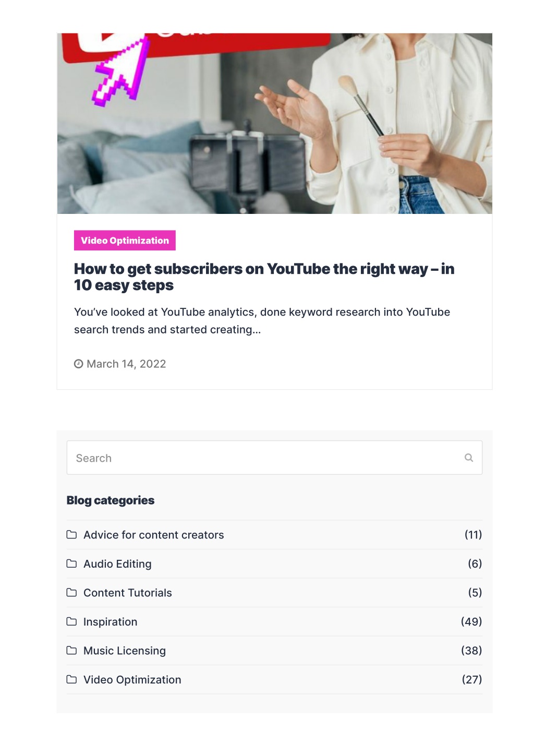Open the Music Licensing category
The image size is (534, 756).
125,651
